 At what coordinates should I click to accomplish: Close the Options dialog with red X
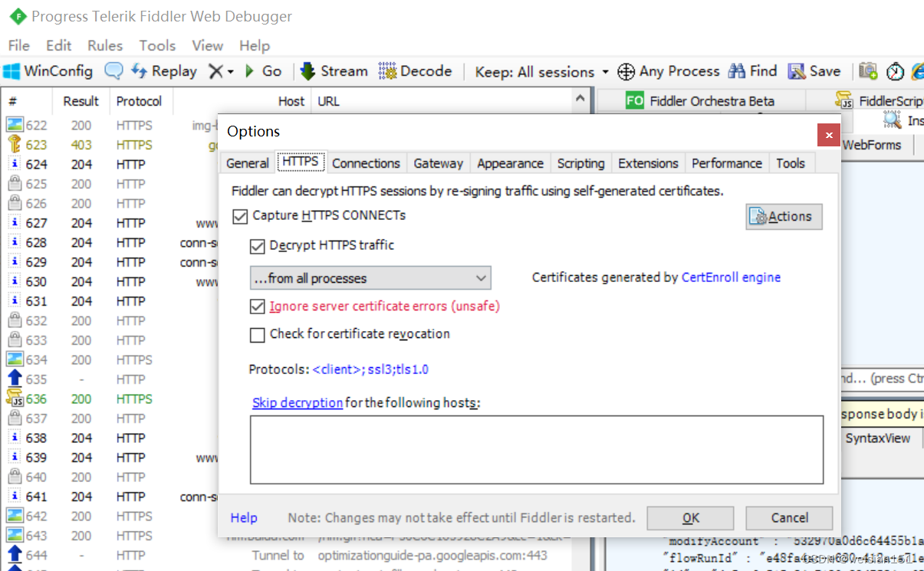coord(828,135)
